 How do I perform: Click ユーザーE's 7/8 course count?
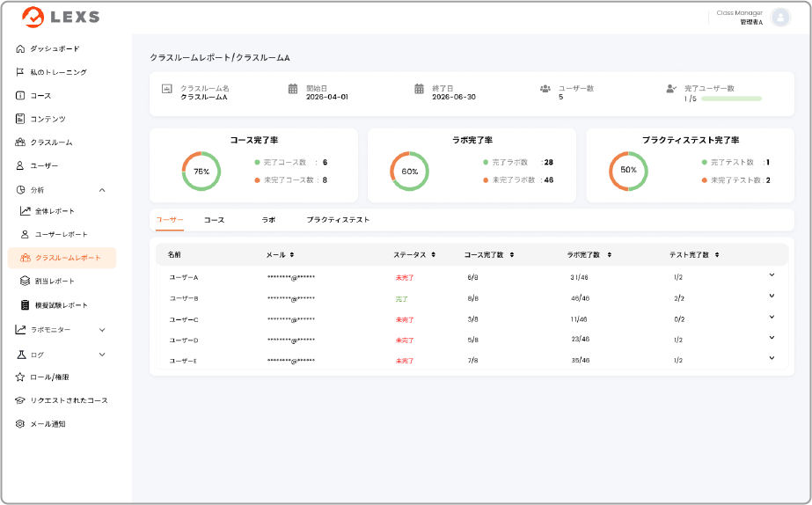click(472, 361)
